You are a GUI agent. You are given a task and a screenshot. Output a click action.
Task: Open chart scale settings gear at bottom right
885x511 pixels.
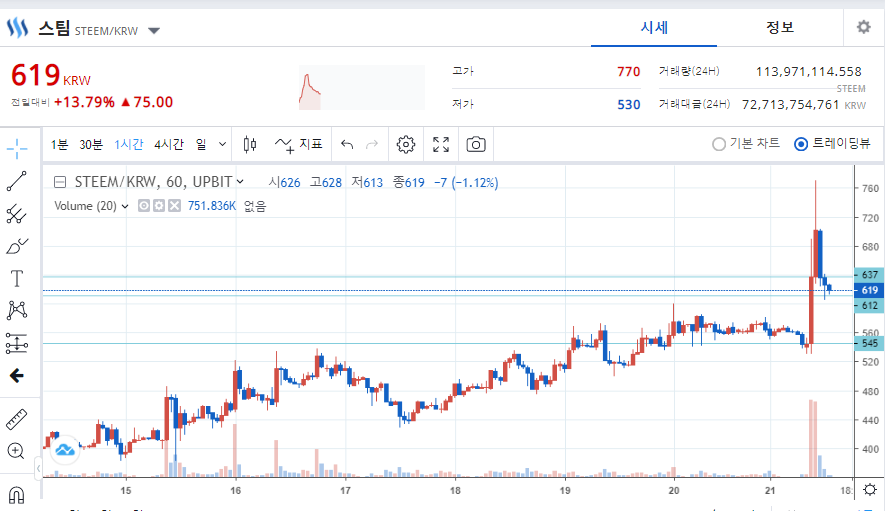click(870, 490)
